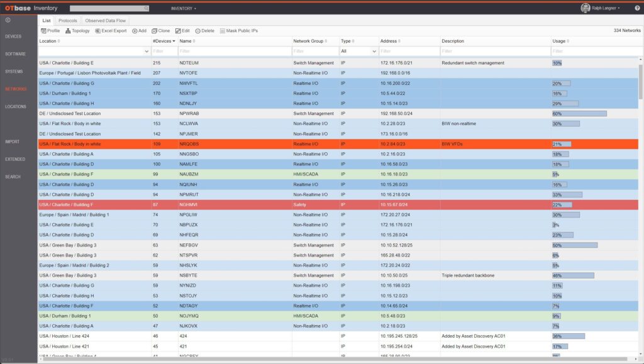Add a new network
The height and width of the screenshot is (364, 644).
(139, 31)
